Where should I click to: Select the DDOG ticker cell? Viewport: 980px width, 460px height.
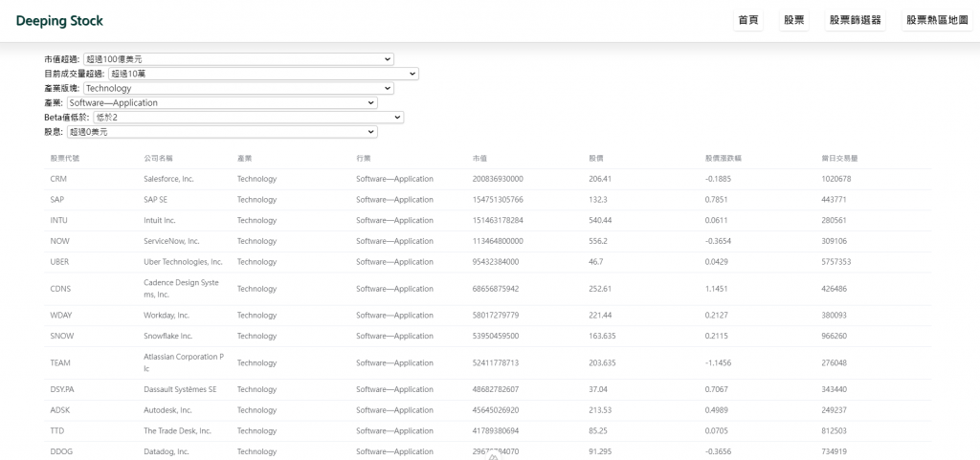61,451
